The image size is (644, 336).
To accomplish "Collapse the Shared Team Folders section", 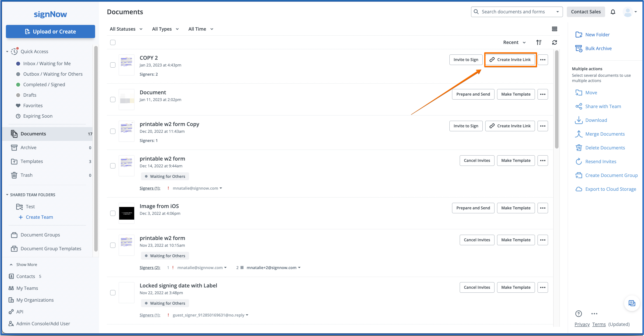I will pos(7,195).
